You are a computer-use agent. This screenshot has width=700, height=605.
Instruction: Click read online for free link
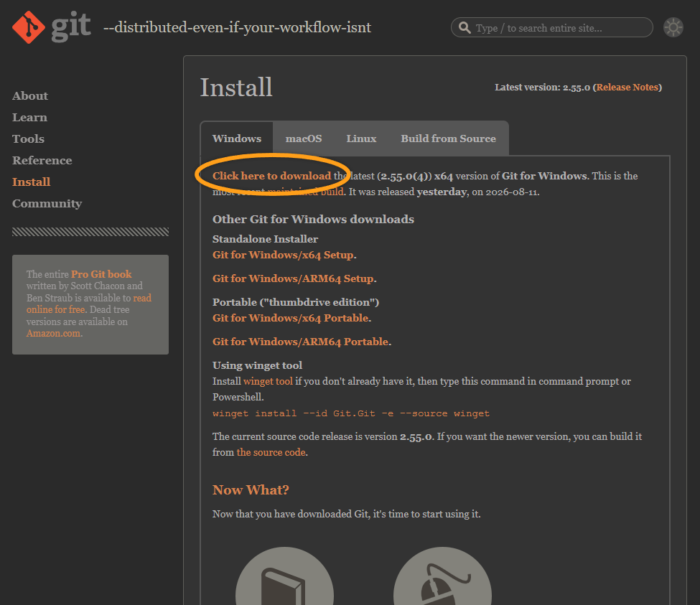(89, 304)
